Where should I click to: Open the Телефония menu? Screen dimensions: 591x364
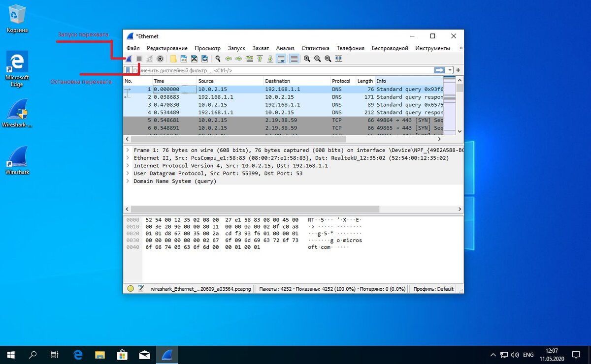(350, 48)
